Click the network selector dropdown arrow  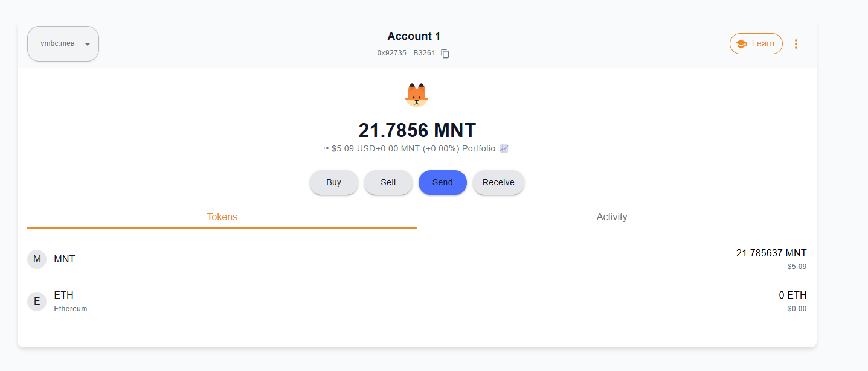[x=88, y=44]
